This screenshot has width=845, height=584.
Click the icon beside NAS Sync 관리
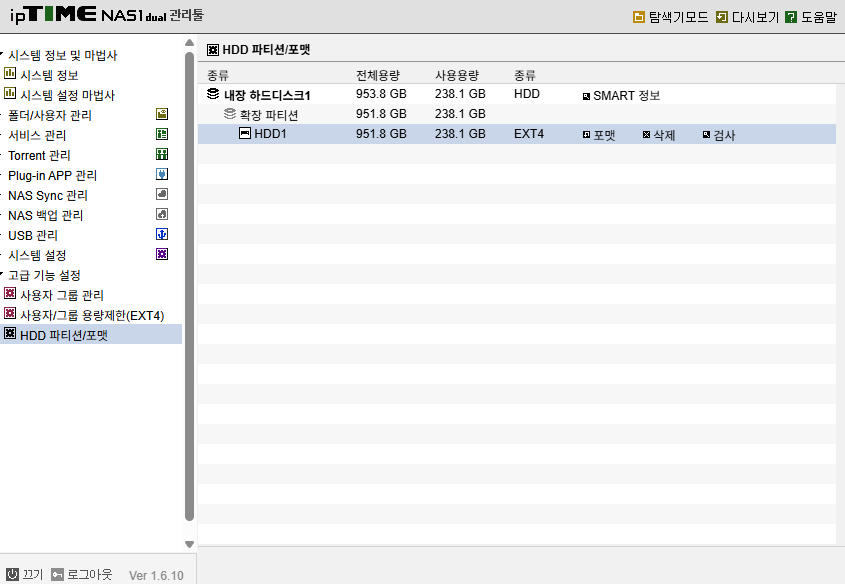162,194
